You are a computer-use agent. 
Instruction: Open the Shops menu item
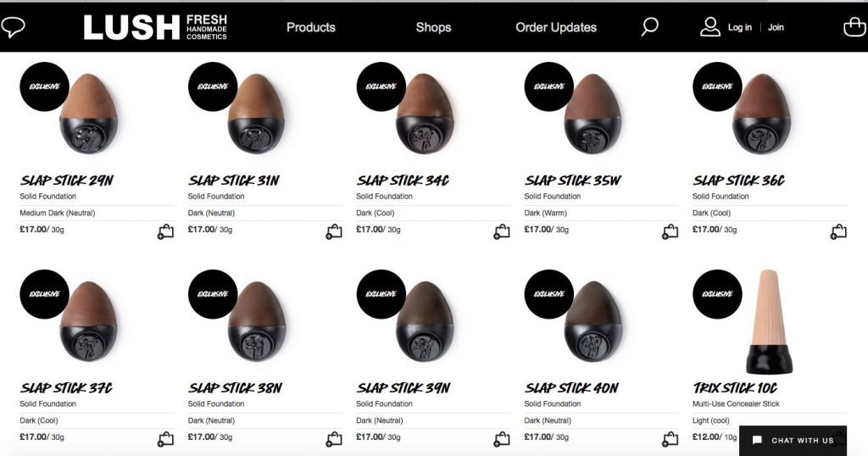(x=435, y=27)
